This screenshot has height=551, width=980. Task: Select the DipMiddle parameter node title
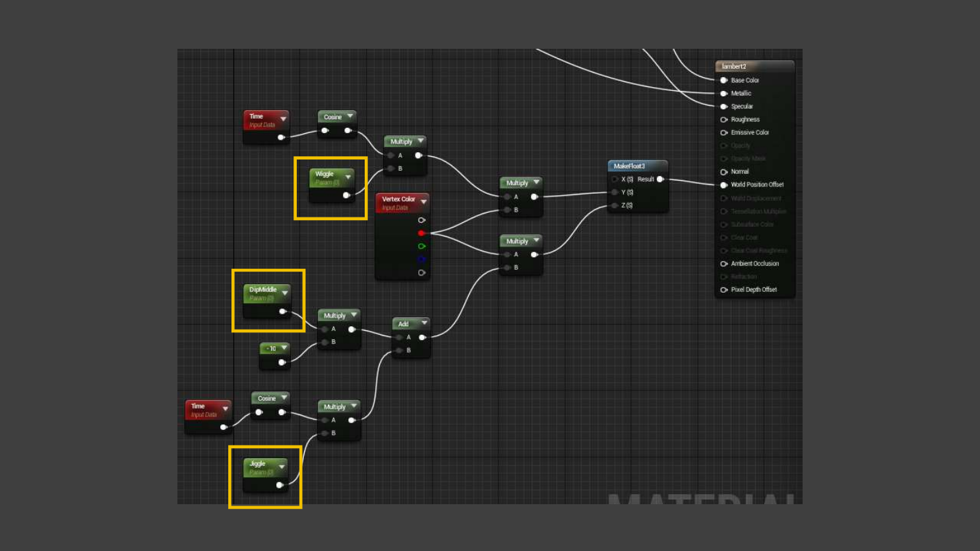[262, 290]
